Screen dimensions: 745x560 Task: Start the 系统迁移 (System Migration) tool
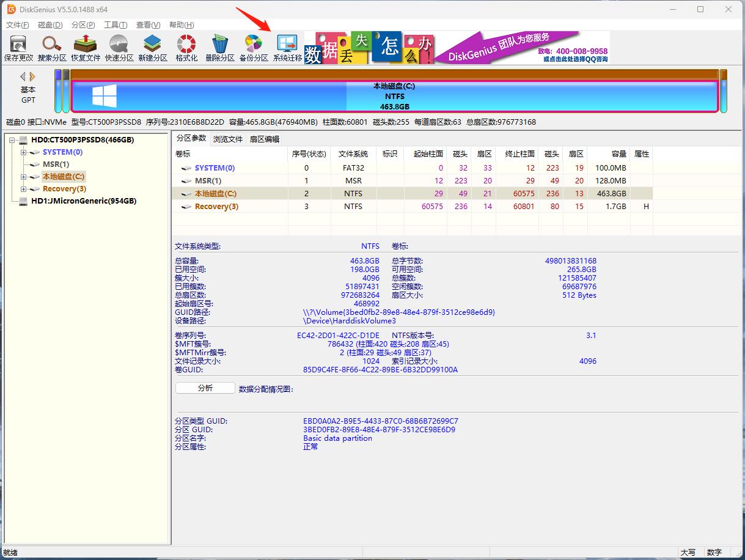click(287, 47)
